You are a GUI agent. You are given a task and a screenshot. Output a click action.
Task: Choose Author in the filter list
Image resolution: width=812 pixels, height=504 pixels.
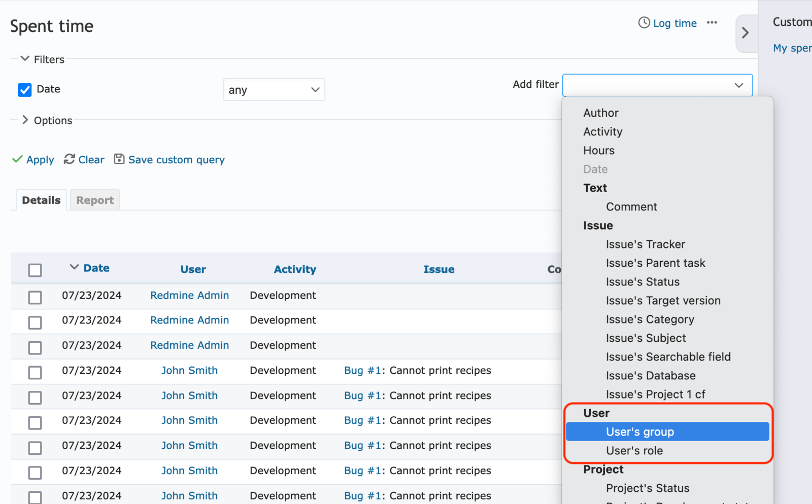[x=600, y=113]
